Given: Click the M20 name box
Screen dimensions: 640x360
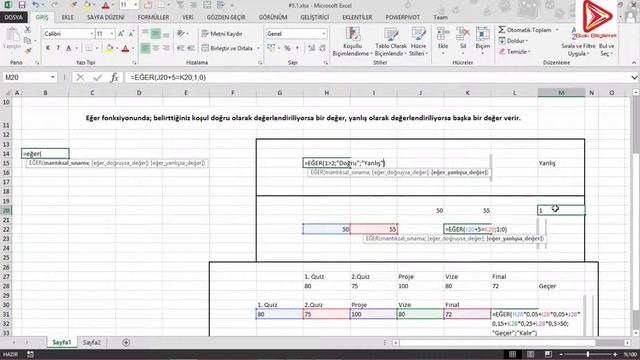Looking at the screenshot, I should (x=29, y=77).
